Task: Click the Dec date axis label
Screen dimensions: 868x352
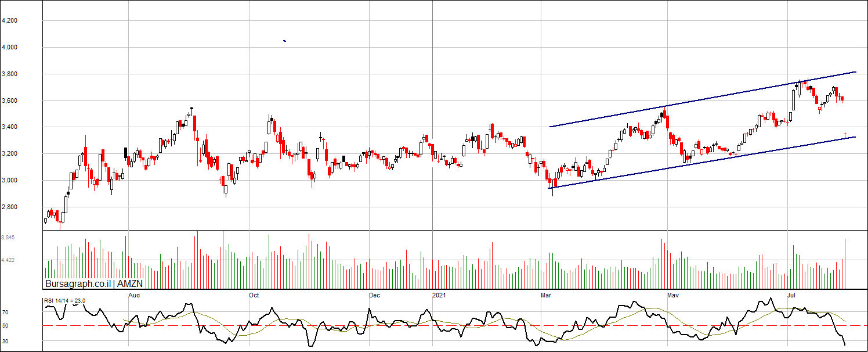Action: pos(375,295)
